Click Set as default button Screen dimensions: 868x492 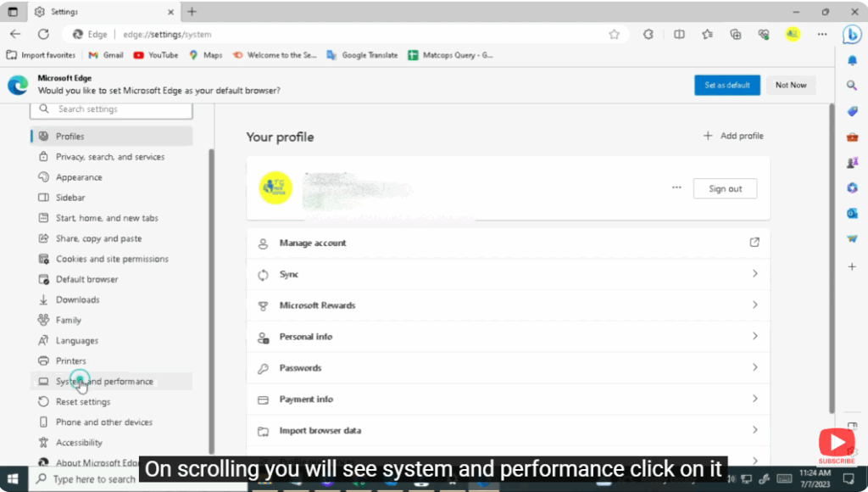point(726,85)
